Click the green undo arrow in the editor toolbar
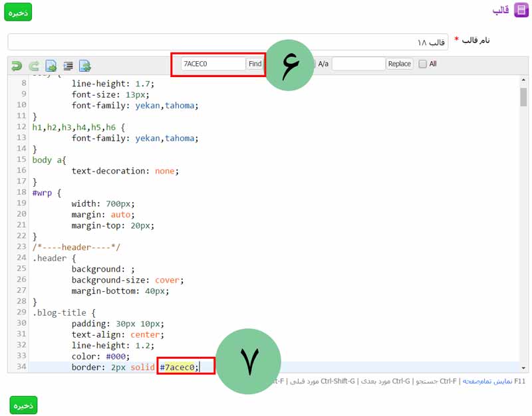 tap(16, 65)
